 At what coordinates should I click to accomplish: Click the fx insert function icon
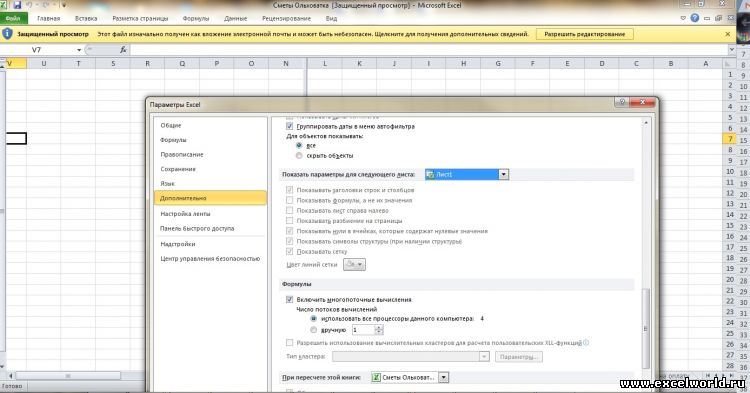pyautogui.click(x=123, y=50)
